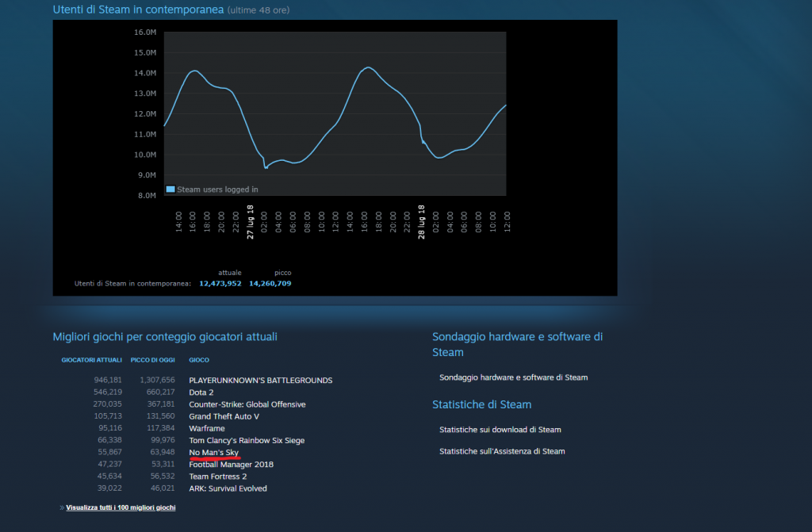This screenshot has width=812, height=532.
Task: Open PLAYERUNKNOWN'S BATTLEGROUNDS game link
Action: coord(260,380)
